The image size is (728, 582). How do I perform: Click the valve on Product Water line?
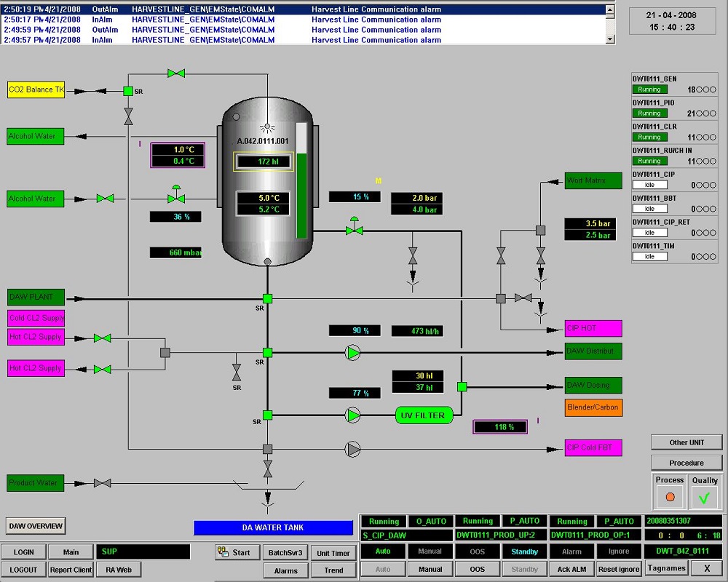102,483
